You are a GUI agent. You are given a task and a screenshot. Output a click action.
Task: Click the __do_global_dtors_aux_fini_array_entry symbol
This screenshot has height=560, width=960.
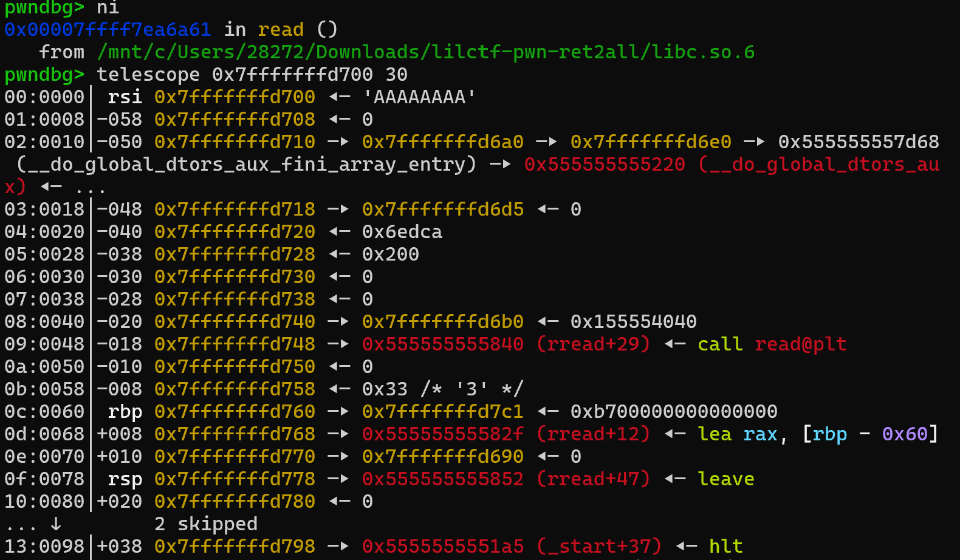pyautogui.click(x=246, y=165)
